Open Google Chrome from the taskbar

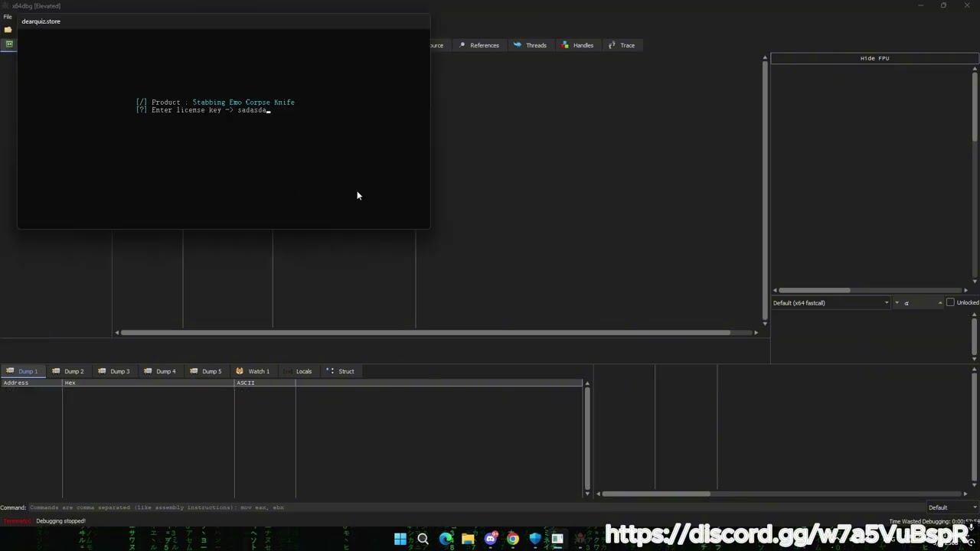pos(513,539)
